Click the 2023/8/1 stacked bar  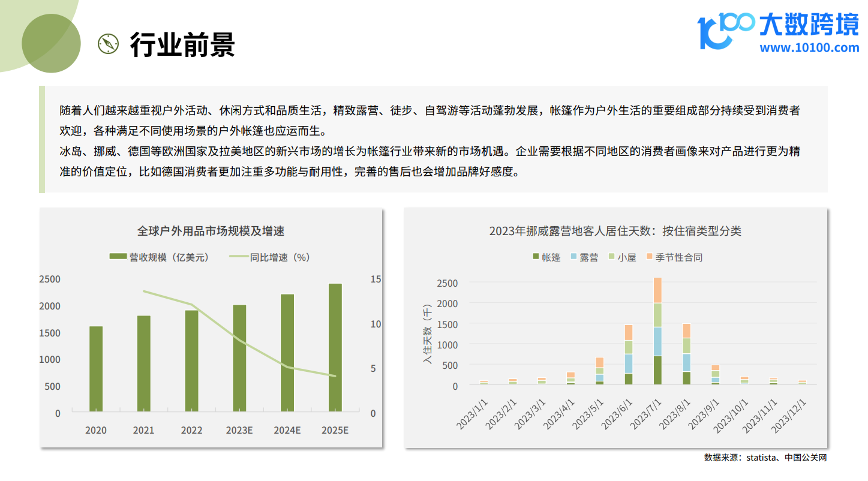[x=686, y=354]
